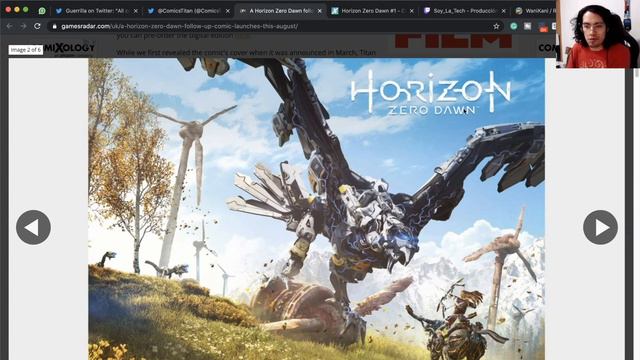
Task: Go to the previous gallery image
Action: [x=33, y=227]
